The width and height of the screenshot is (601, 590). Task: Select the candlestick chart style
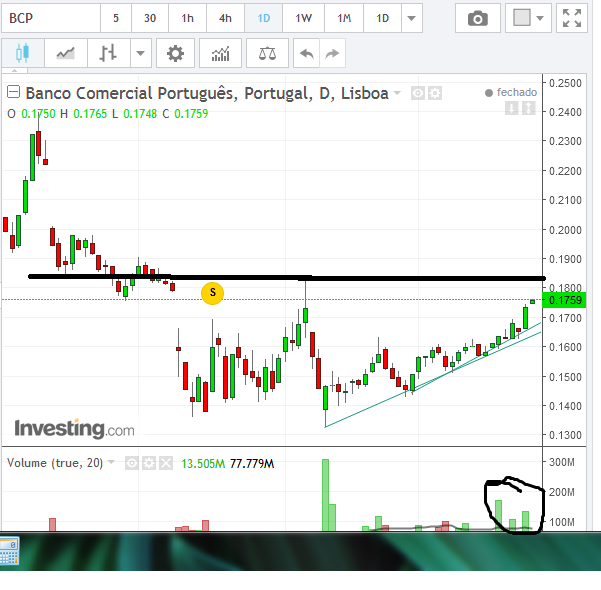point(23,53)
